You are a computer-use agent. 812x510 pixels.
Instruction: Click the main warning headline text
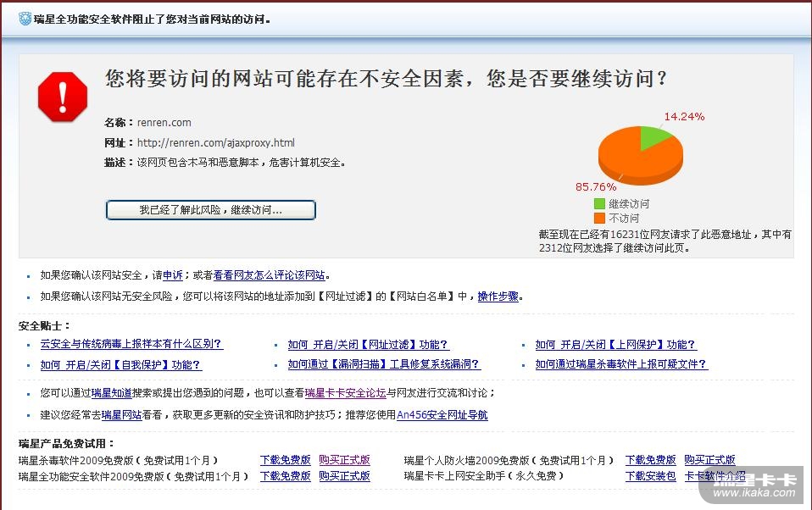coord(387,79)
